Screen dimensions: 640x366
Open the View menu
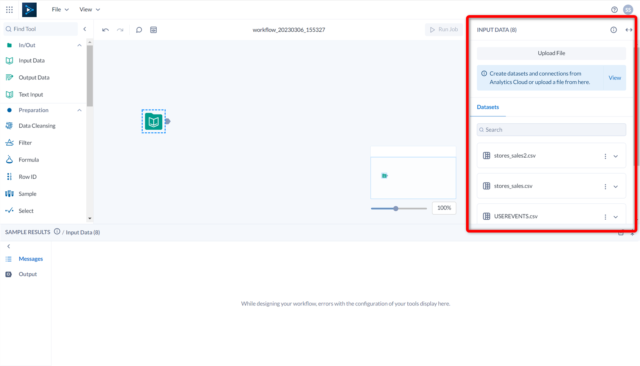89,9
